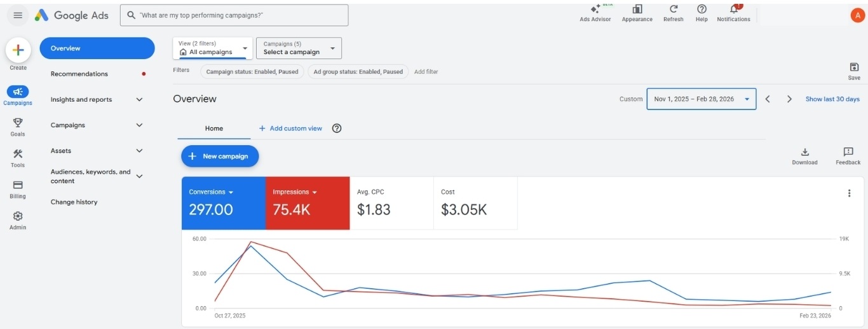Screen dimensions: 868x329
Task: Expand the Insights and reports section
Action: [x=139, y=99]
